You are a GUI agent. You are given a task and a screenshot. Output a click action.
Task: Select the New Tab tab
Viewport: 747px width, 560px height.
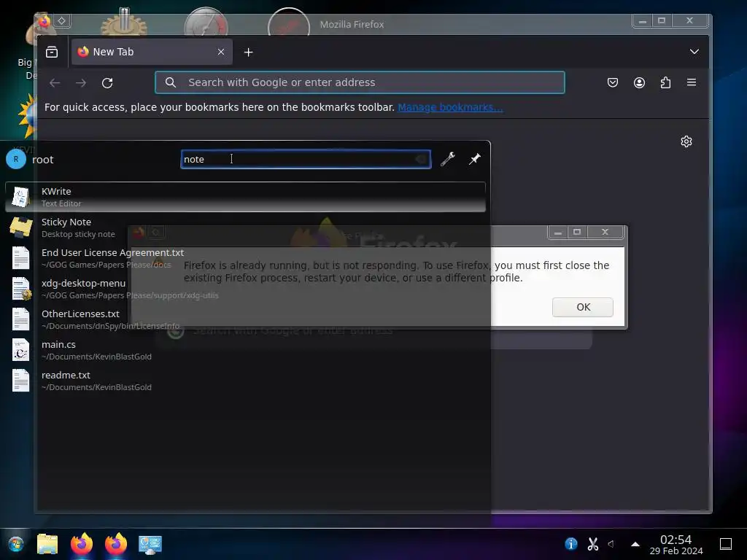point(152,52)
